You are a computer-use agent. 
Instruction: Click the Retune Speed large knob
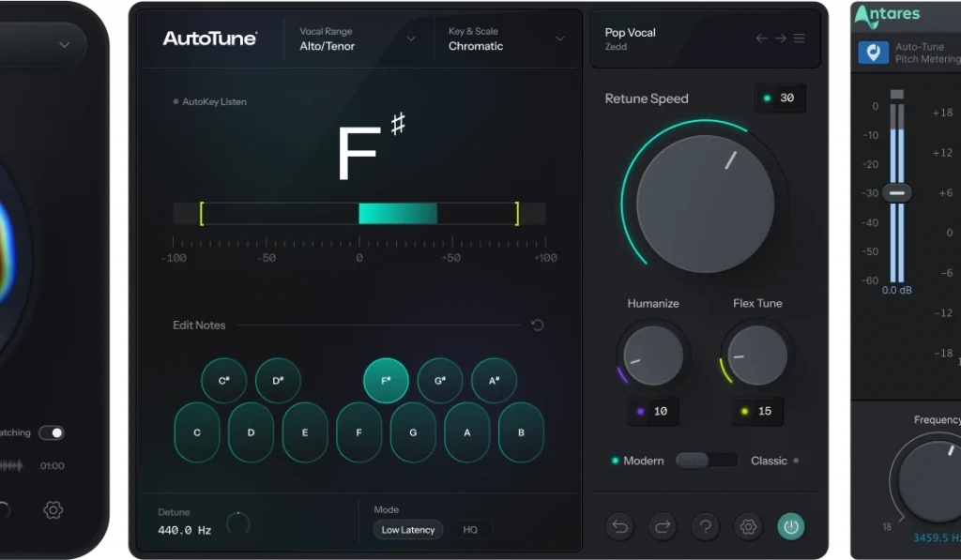(706, 204)
